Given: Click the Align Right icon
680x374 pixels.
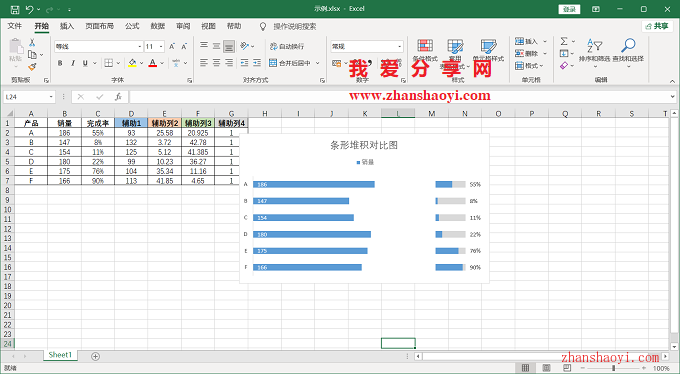Looking at the screenshot, I should (229, 63).
